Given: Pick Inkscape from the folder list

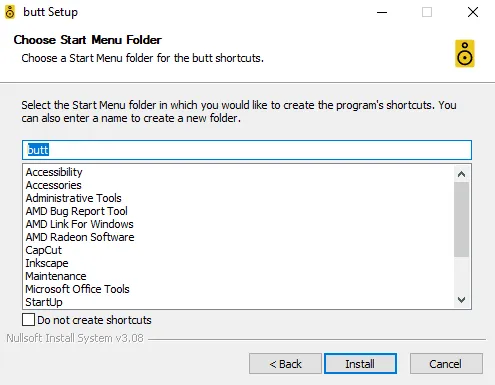Looking at the screenshot, I should [47, 263].
